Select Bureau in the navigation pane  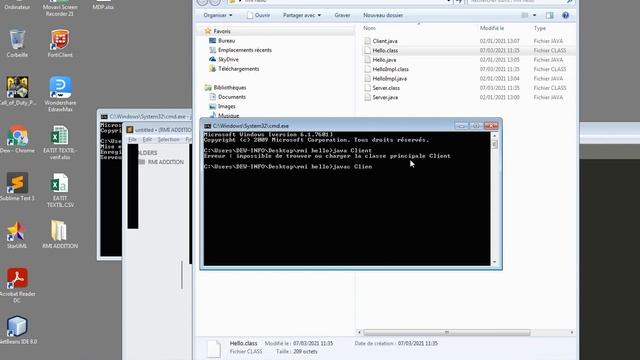(226, 40)
